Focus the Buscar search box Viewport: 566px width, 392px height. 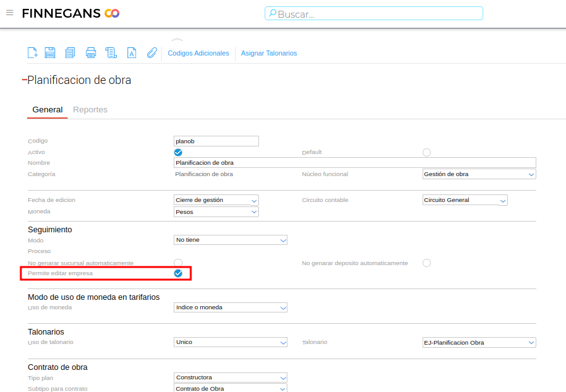pos(374,14)
